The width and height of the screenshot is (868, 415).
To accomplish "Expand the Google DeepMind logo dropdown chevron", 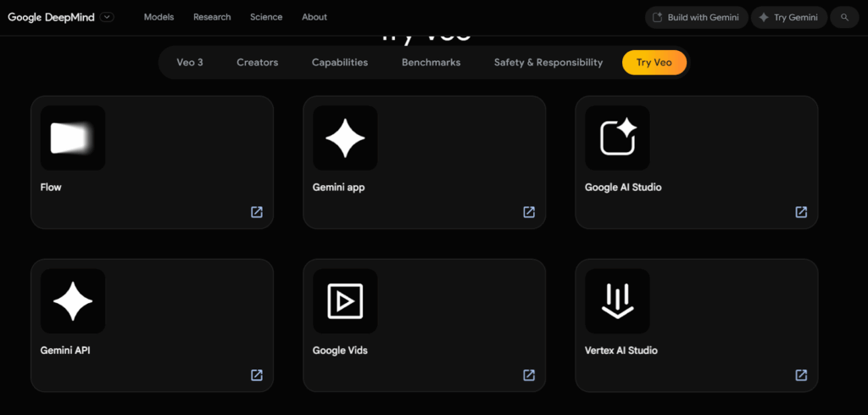I will coord(107,17).
